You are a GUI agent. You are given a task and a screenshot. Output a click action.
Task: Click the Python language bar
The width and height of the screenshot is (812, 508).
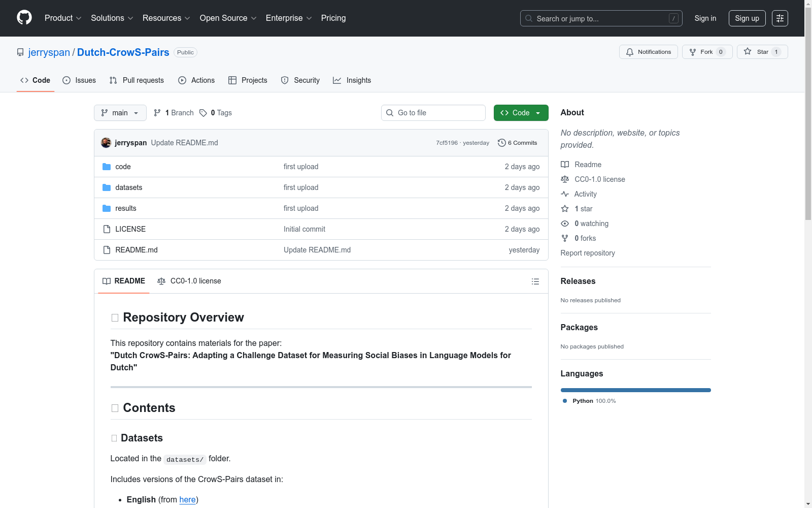(x=636, y=390)
